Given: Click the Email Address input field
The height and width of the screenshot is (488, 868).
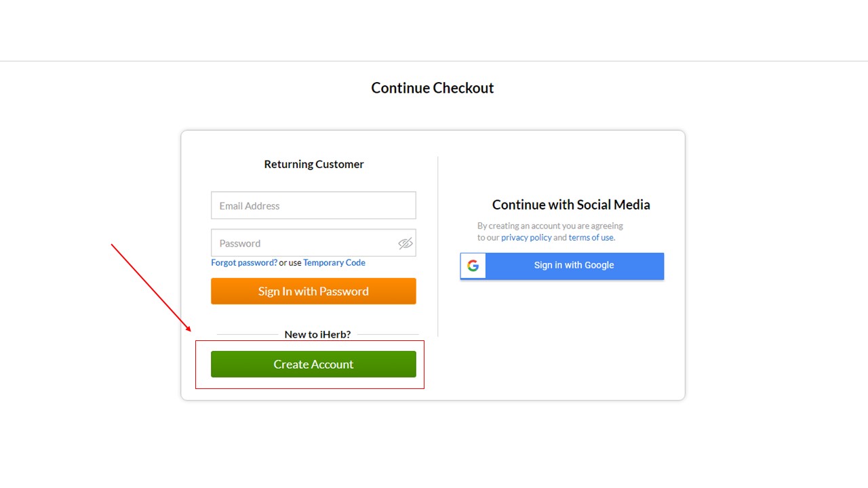Looking at the screenshot, I should coord(313,205).
